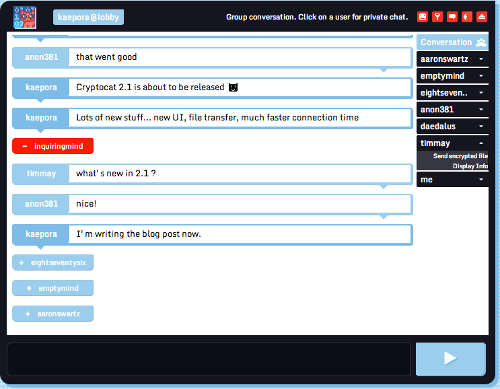Select Send encrypted file under timmay
Viewport: 500px width, 389px height.
(460, 156)
